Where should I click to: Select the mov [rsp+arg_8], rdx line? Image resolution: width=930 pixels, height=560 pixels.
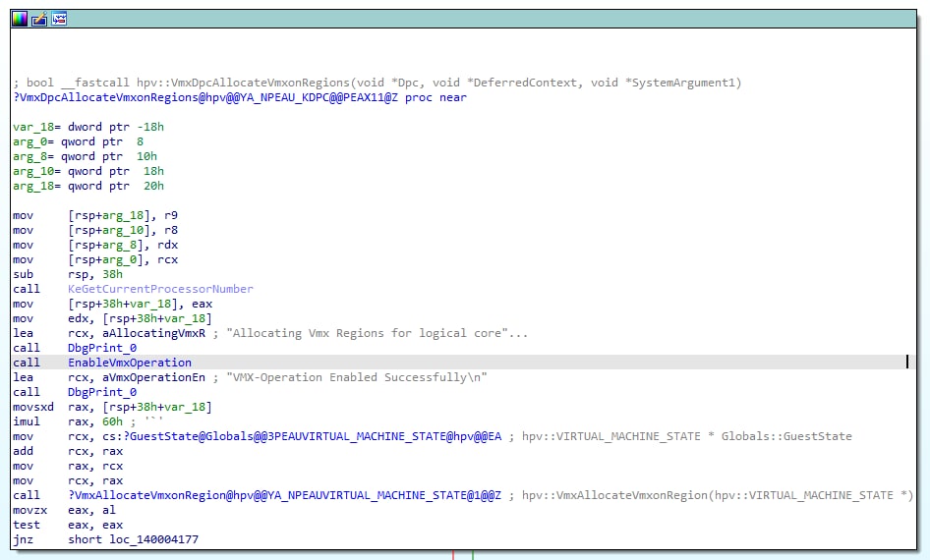95,245
